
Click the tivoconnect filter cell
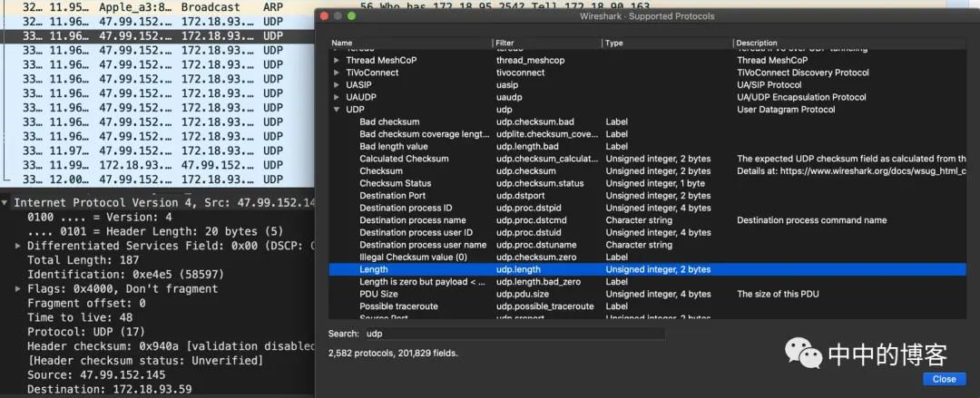[x=520, y=73]
